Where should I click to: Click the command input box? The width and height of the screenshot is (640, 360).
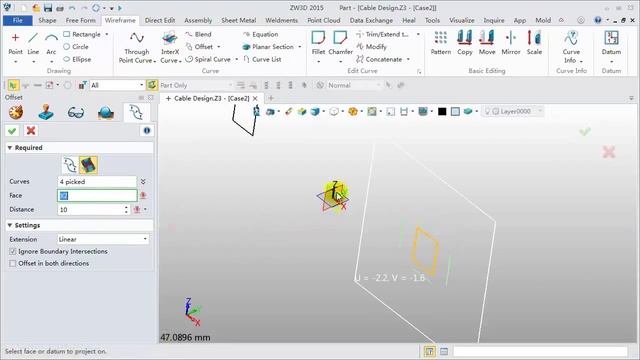tap(540, 351)
